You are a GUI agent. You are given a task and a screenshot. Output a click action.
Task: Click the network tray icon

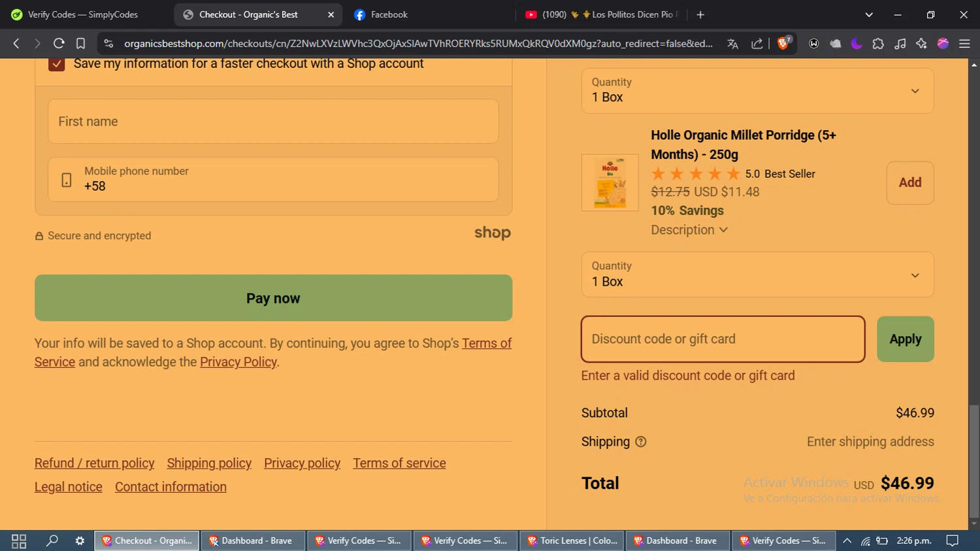(x=865, y=541)
